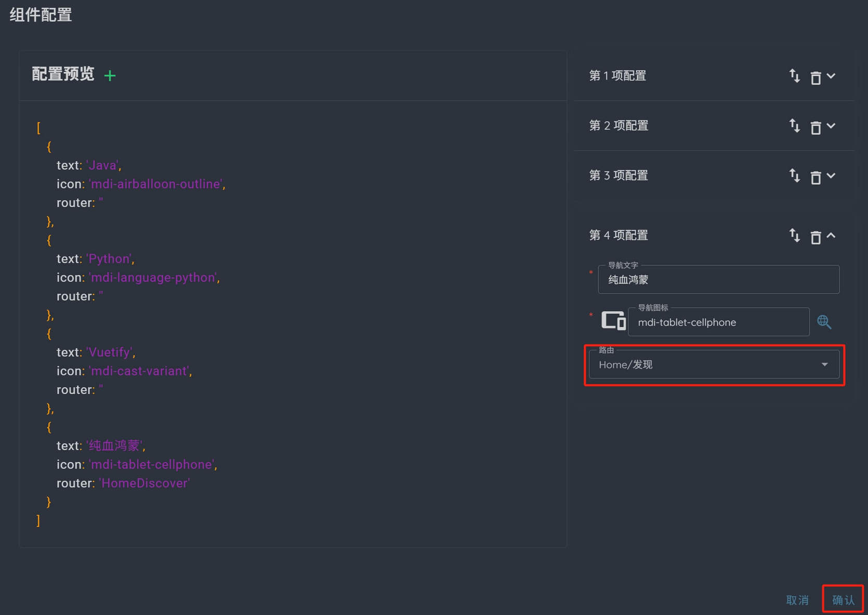Open the 路由 dropdown
868x615 pixels.
click(714, 365)
